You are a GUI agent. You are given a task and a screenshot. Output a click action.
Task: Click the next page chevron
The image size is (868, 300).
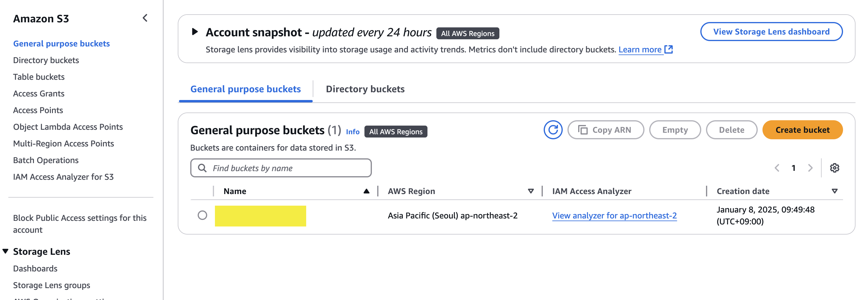810,168
